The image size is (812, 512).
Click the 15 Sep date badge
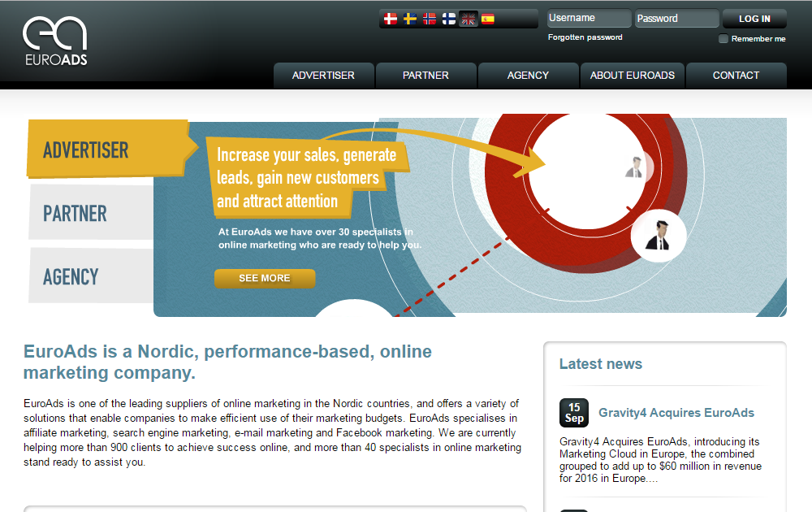pos(574,413)
